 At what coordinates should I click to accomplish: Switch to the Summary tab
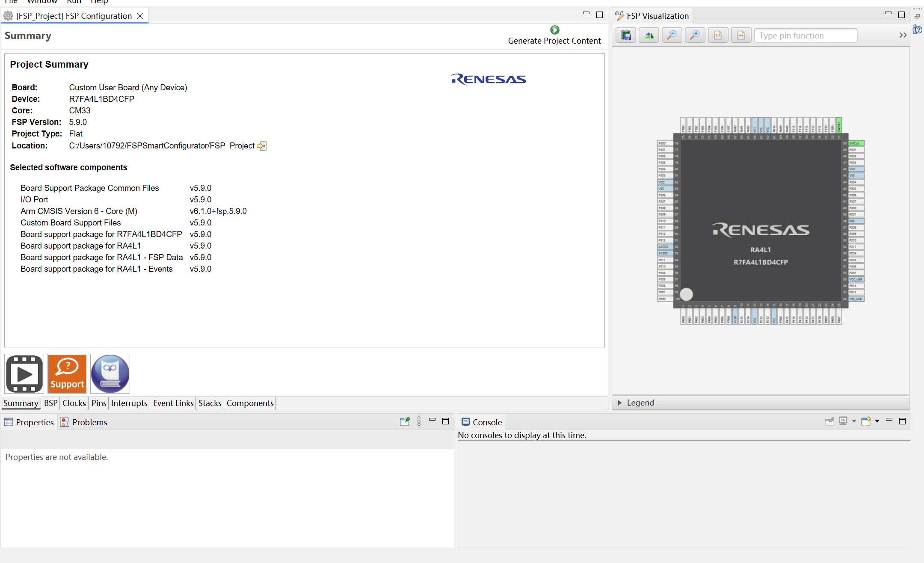coord(21,403)
